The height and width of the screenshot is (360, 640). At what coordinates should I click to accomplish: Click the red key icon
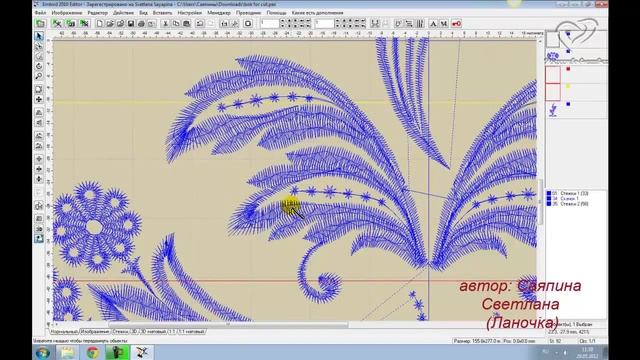[x=456, y=24]
